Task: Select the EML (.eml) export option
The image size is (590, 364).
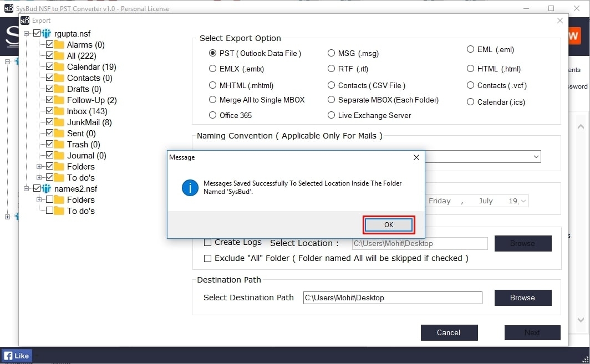Action: (x=470, y=49)
